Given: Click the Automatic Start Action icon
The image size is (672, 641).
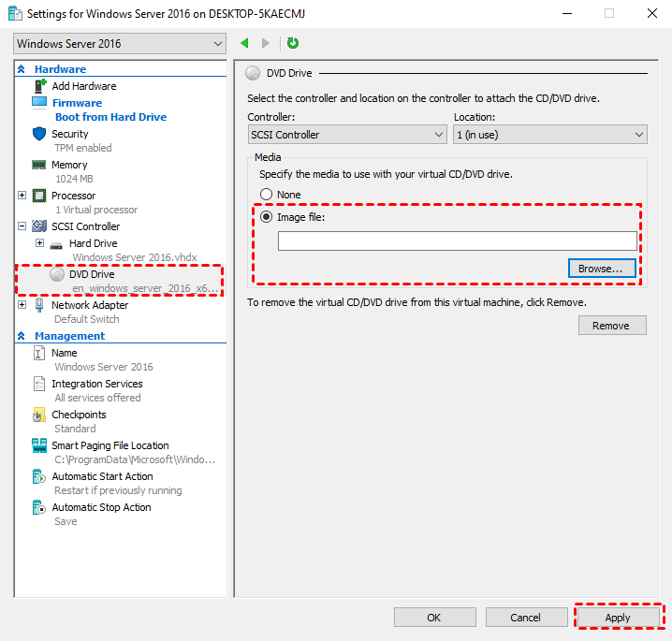Looking at the screenshot, I should coord(39,476).
